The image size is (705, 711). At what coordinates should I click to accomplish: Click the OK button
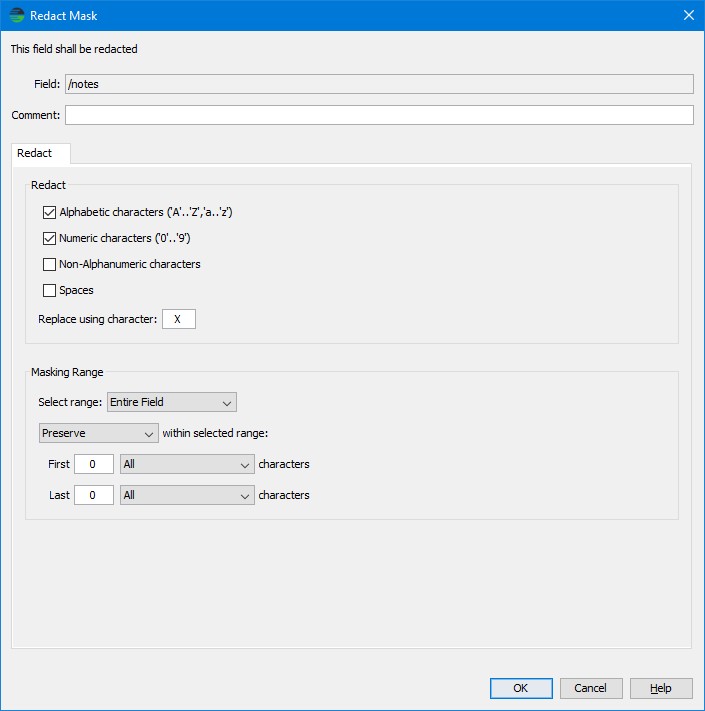tap(521, 688)
